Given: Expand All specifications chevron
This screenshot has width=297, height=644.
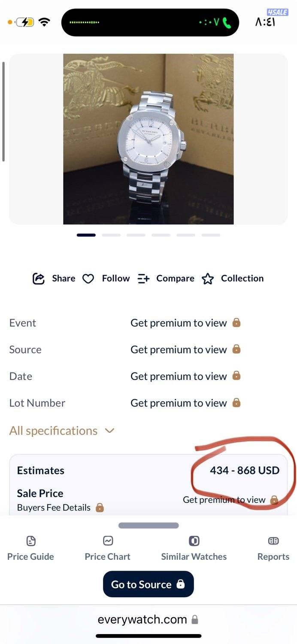Looking at the screenshot, I should [110, 431].
